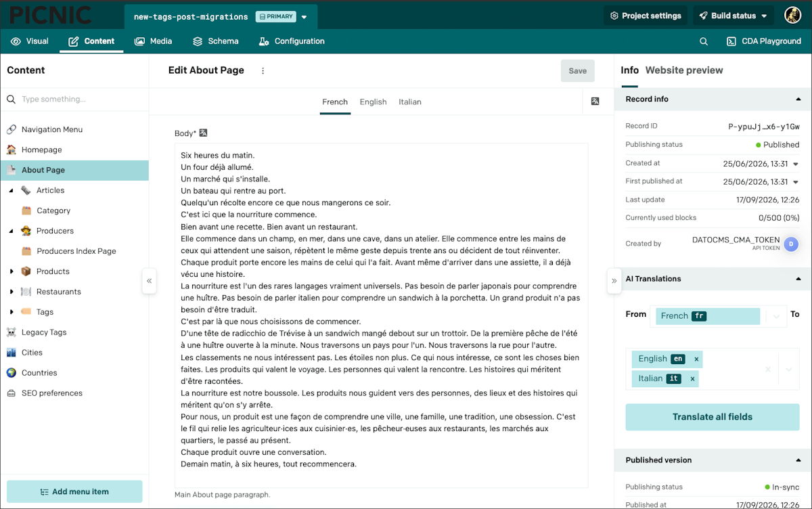Open CDA Playground
812x509 pixels.
pos(764,41)
